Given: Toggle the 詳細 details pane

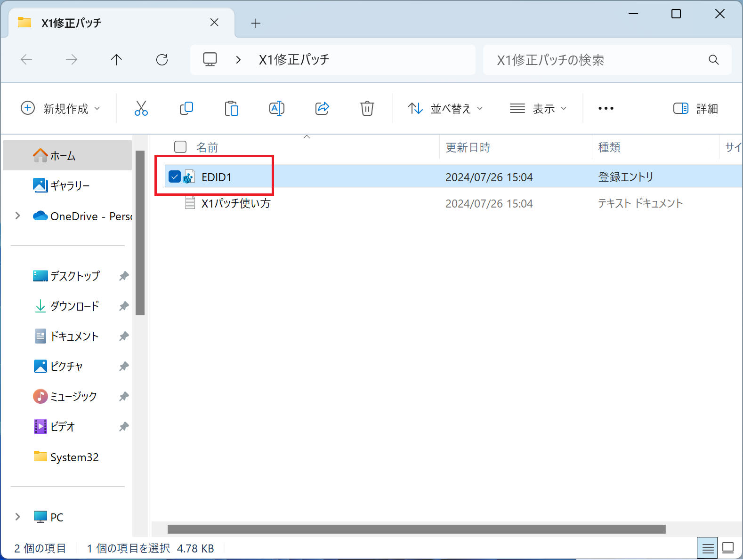Looking at the screenshot, I should point(695,109).
